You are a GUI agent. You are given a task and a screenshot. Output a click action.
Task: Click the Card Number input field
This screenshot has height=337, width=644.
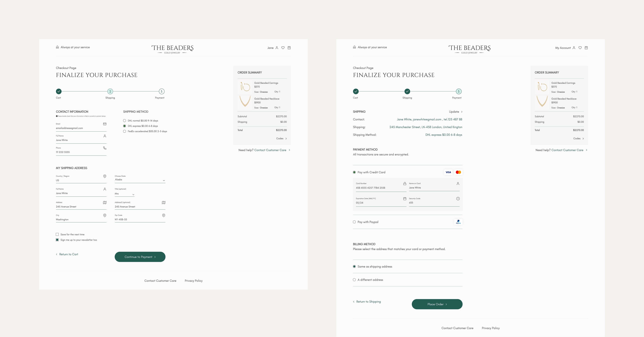[381, 187]
